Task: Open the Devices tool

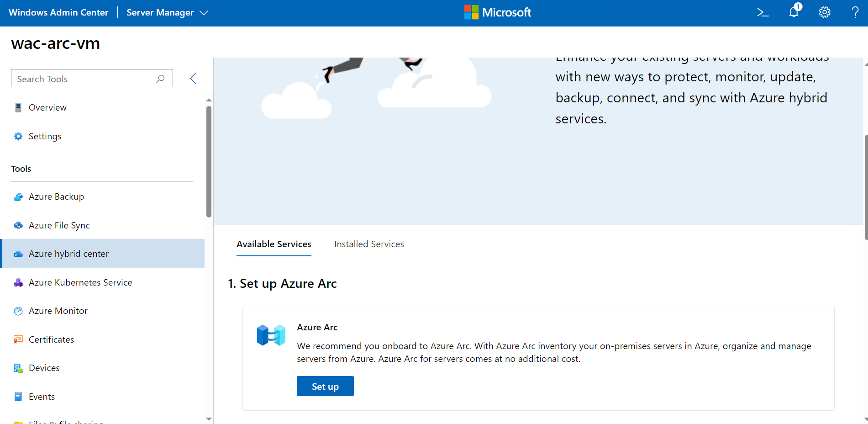Action: coord(103,368)
